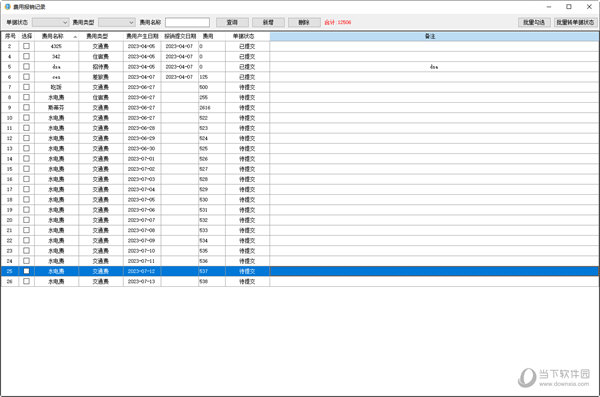Tick the checkbox for the 吃饭 row
Viewport: 600px width, 397px height.
click(26, 87)
